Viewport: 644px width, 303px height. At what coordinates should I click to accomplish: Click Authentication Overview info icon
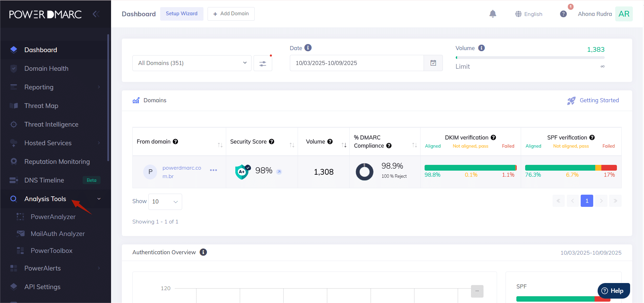203,252
